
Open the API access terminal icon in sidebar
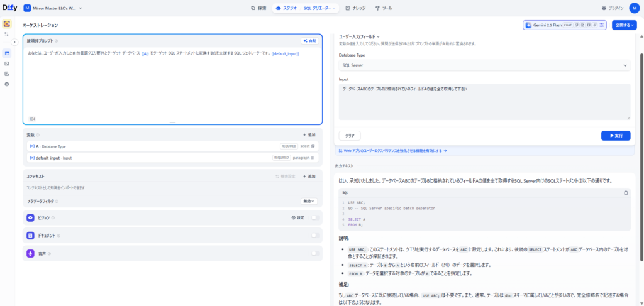[6, 63]
